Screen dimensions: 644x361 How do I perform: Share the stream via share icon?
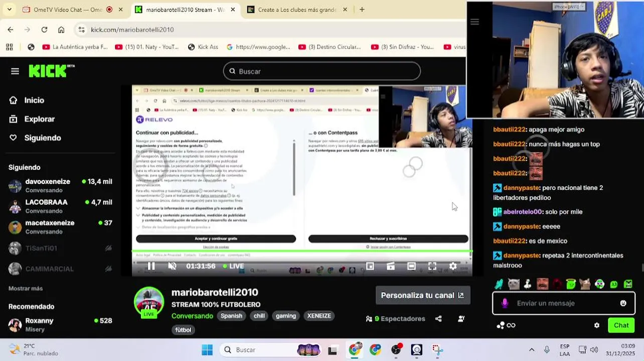pos(438,318)
